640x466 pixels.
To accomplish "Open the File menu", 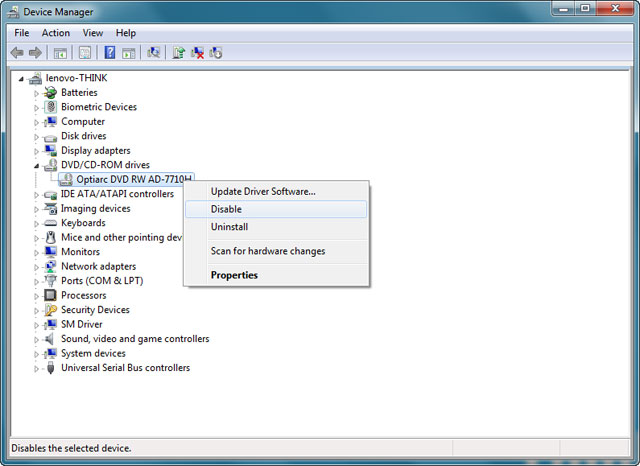I will point(22,33).
